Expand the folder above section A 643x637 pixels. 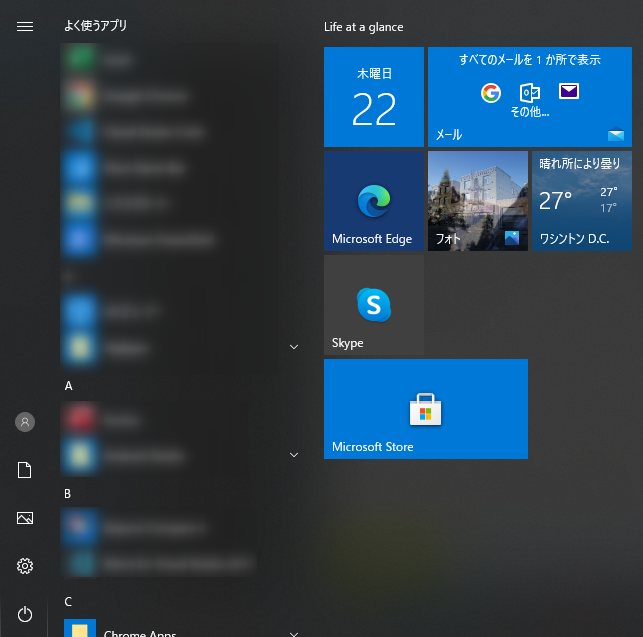coord(294,347)
